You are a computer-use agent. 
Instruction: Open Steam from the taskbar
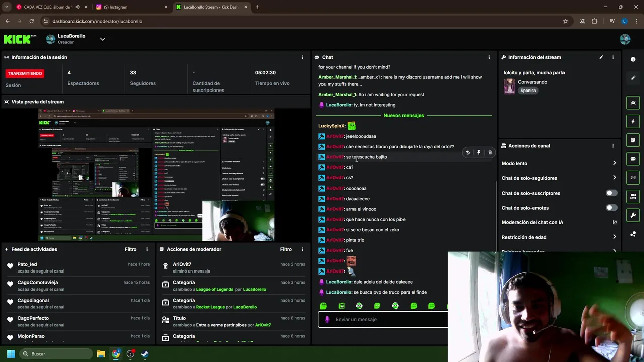145,354
